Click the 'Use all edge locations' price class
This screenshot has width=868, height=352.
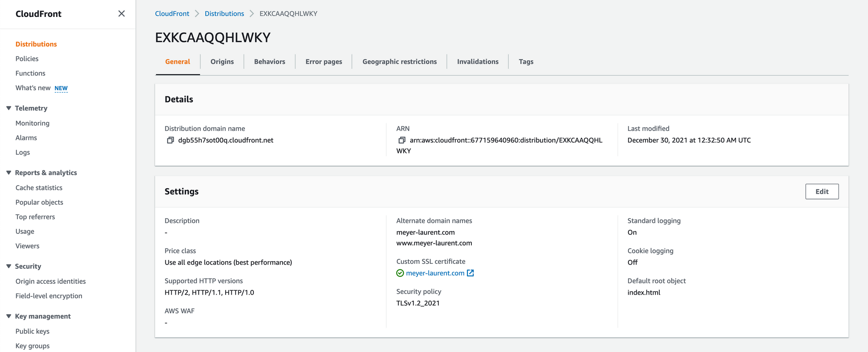pyautogui.click(x=228, y=262)
